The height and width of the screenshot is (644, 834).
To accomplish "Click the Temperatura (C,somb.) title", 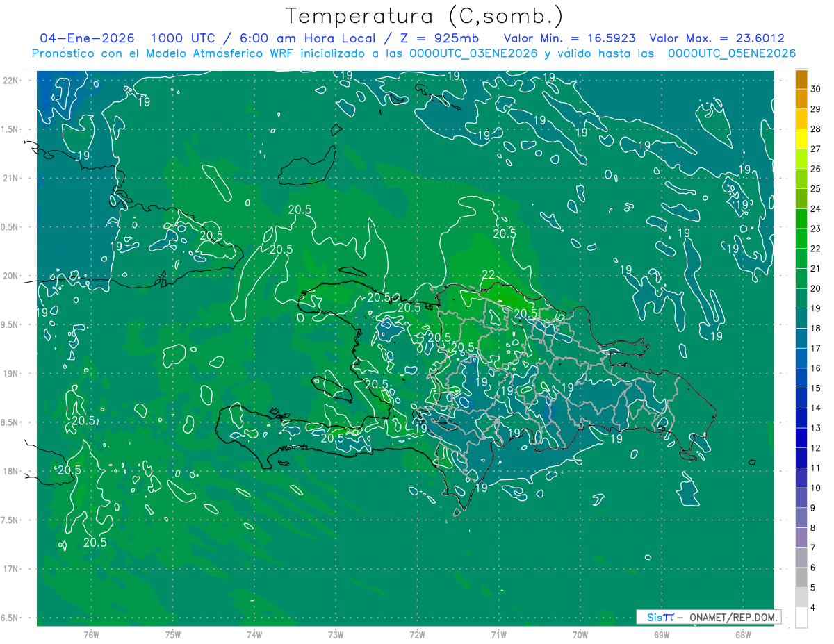I will (x=425, y=16).
